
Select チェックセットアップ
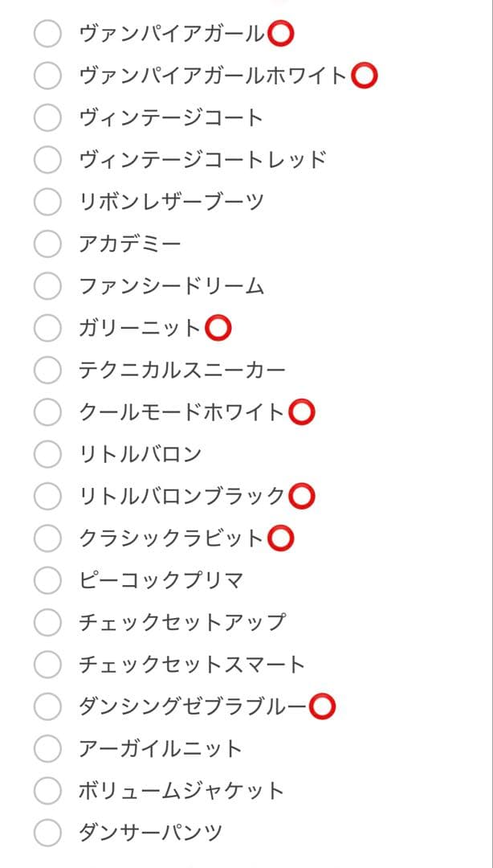48,621
